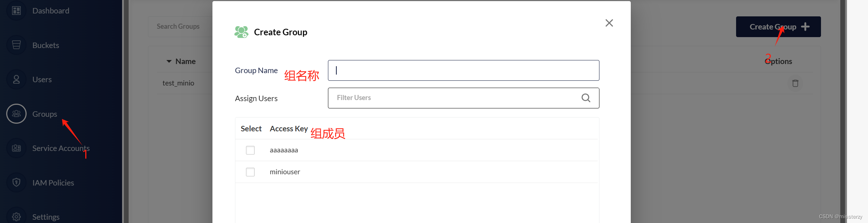Open the Buckets menu entry
The height and width of the screenshot is (223, 868).
[45, 45]
